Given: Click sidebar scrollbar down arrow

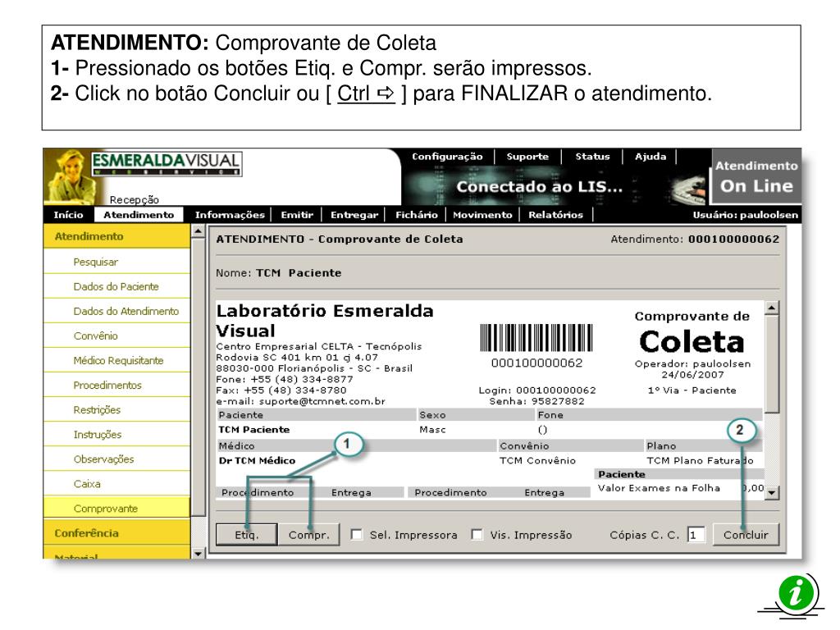Looking at the screenshot, I should pos(199,553).
